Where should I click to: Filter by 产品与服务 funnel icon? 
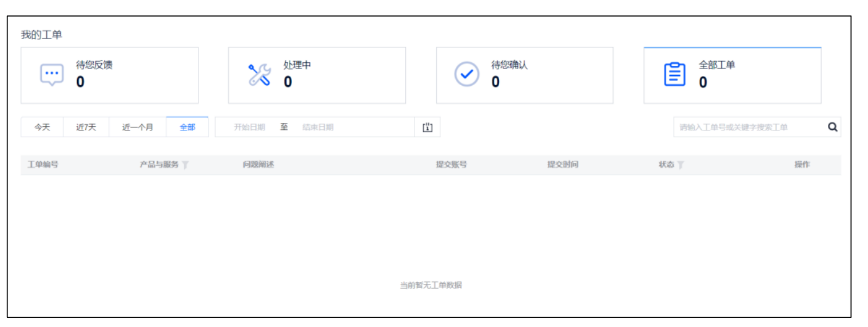pos(185,165)
